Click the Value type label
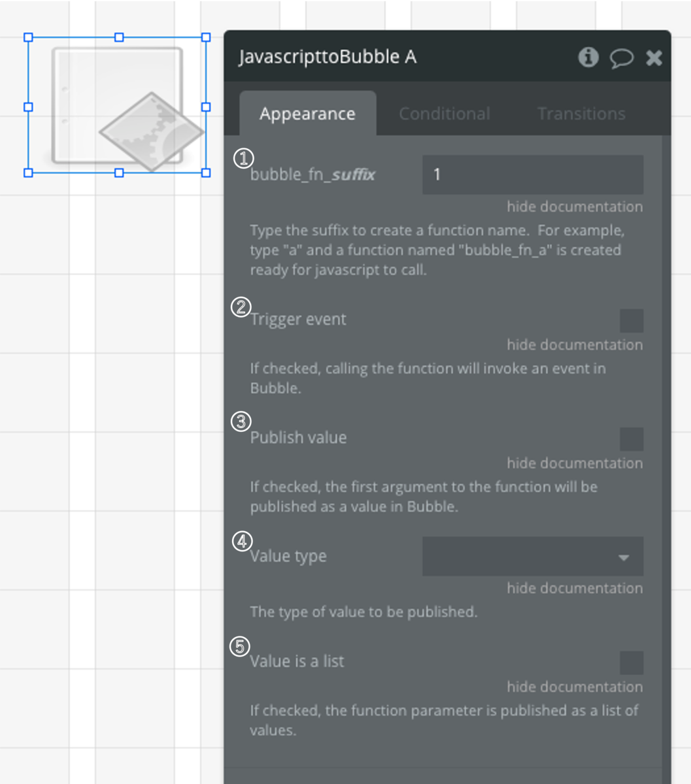This screenshot has height=784, width=691. [x=288, y=556]
